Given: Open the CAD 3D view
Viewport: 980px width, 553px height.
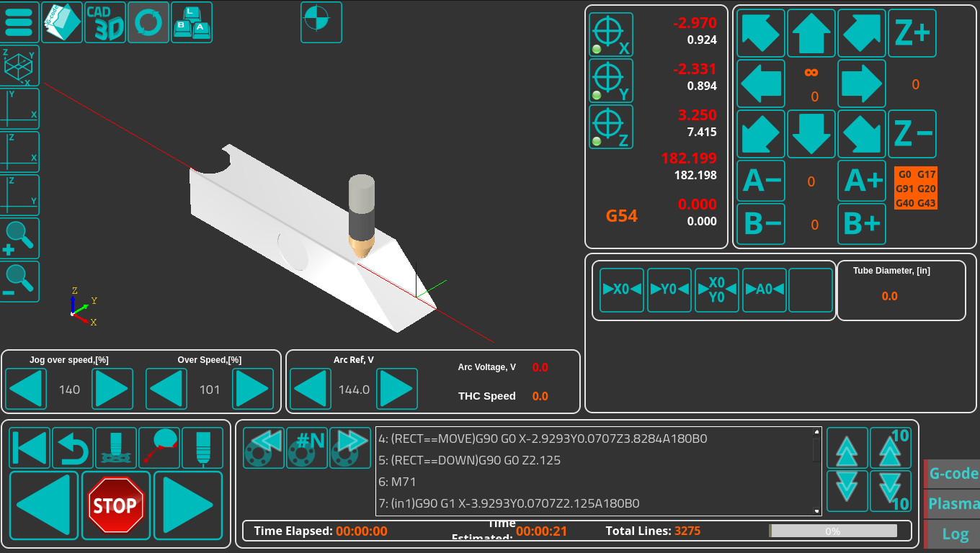Looking at the screenshot, I should [x=105, y=22].
